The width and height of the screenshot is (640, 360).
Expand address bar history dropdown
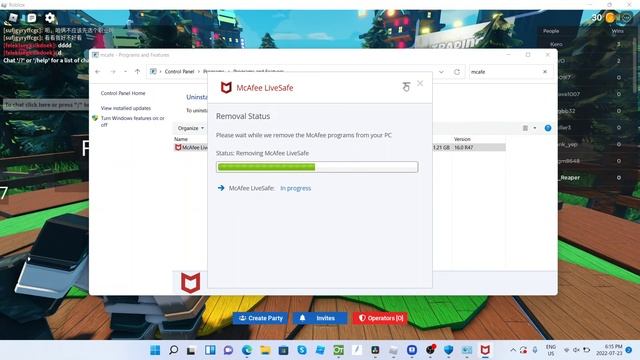point(441,72)
